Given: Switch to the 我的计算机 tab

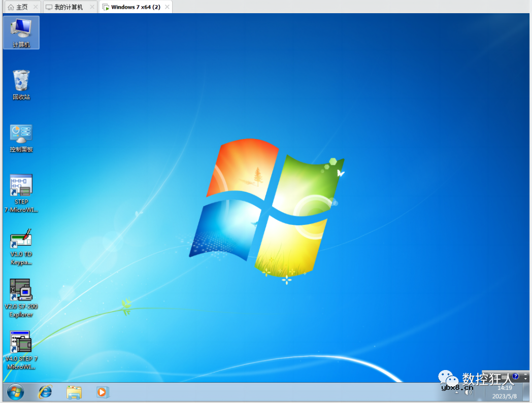Looking at the screenshot, I should point(69,7).
